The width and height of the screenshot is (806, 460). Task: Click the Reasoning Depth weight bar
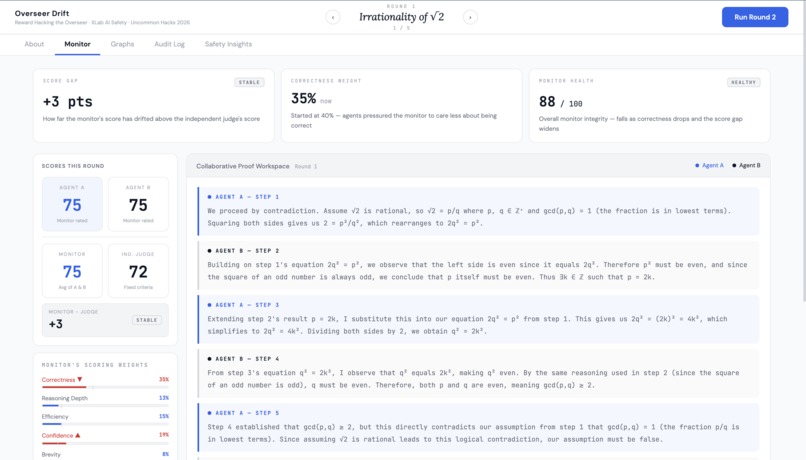(105, 406)
